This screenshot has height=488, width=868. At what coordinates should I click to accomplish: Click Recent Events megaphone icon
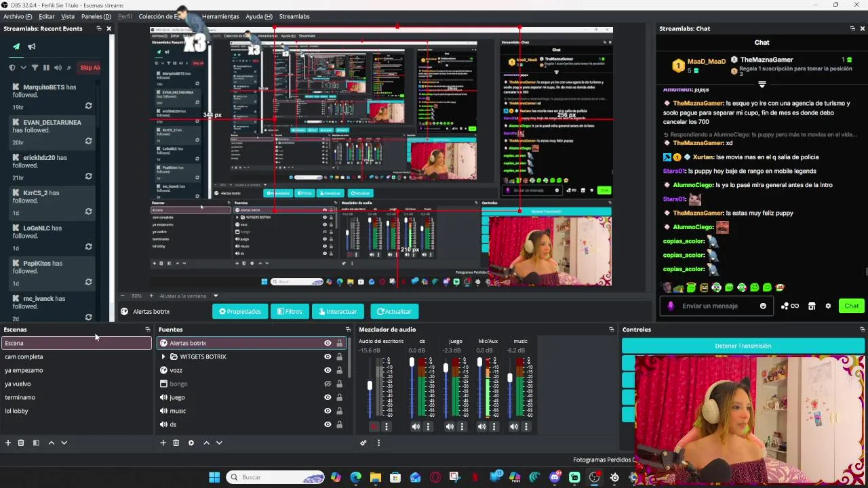point(32,47)
